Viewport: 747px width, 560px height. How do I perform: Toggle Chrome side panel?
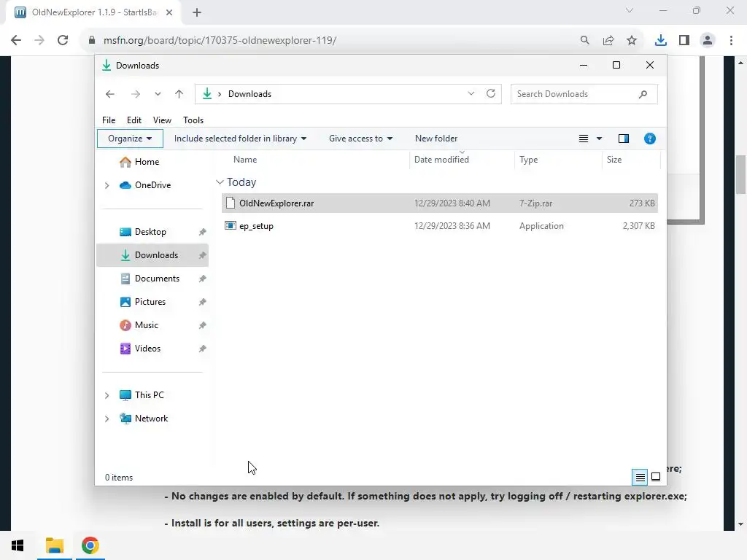click(684, 41)
